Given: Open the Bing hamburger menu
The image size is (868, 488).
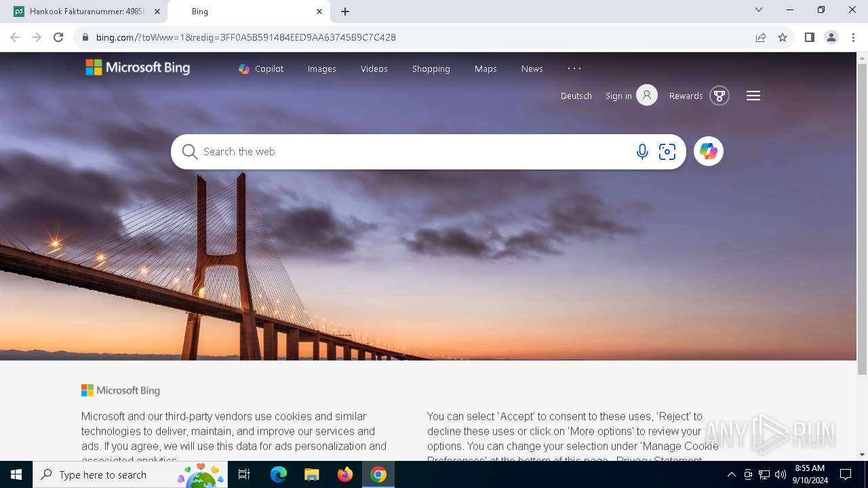Looking at the screenshot, I should click(x=753, y=96).
